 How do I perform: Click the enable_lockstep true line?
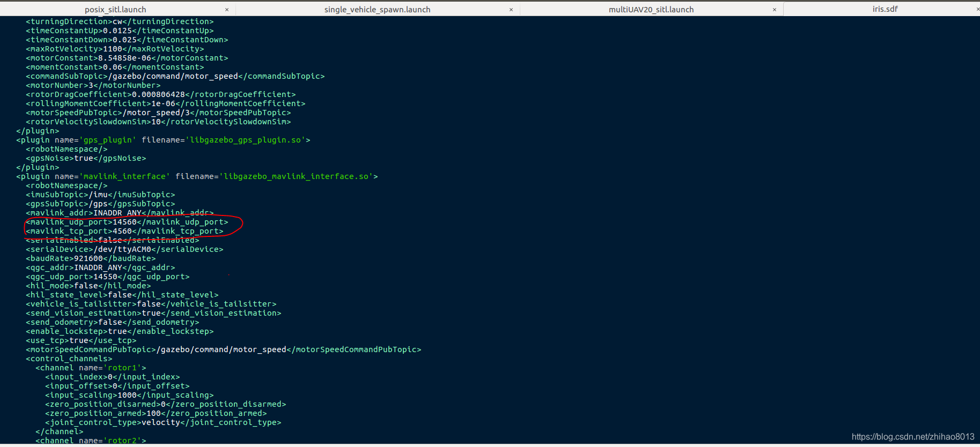click(120, 331)
